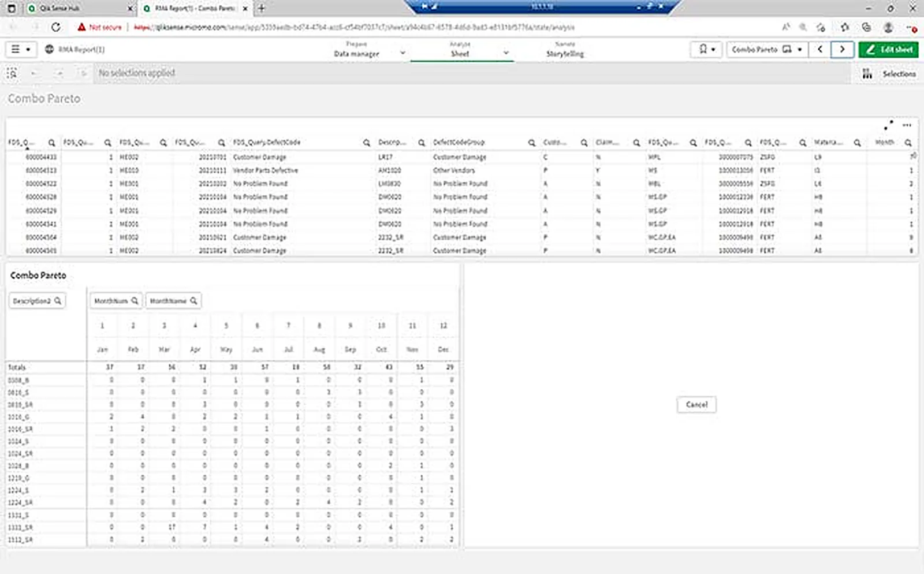924x574 pixels.
Task: Open a new browser tab
Action: [262, 8]
